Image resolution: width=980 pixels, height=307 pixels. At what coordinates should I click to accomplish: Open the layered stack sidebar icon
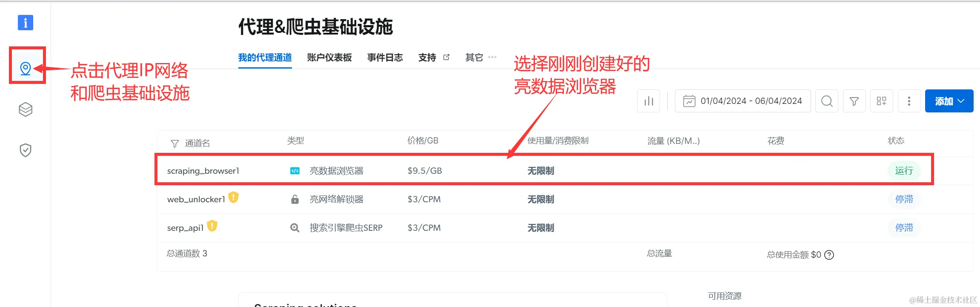[x=26, y=109]
